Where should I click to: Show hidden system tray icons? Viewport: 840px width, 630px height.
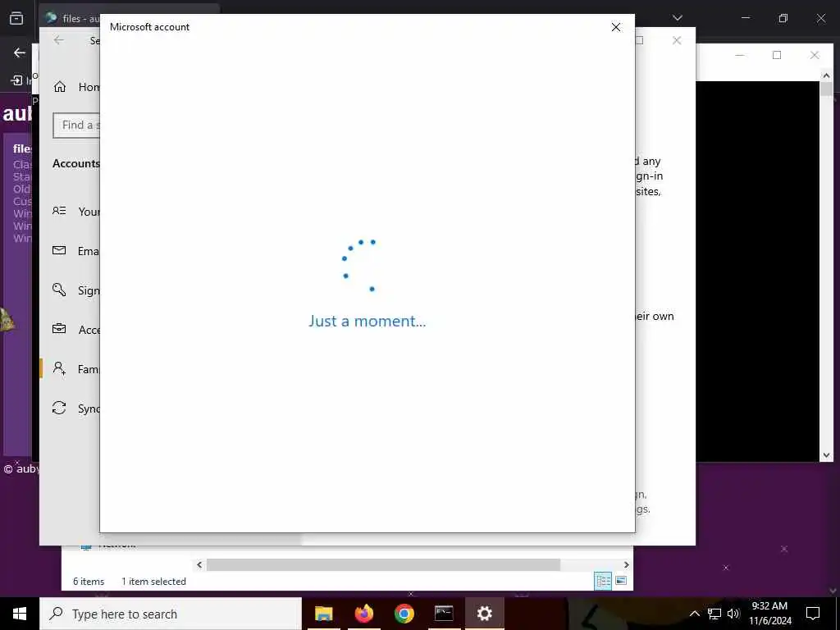pos(694,614)
